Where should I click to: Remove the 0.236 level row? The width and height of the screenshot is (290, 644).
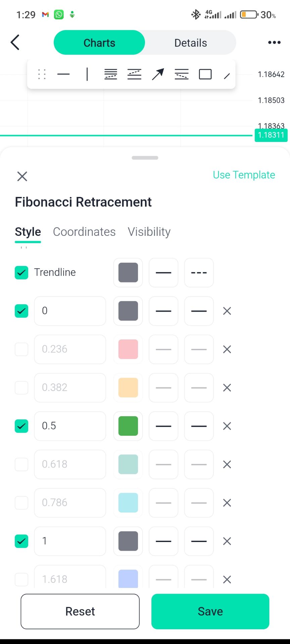click(x=227, y=349)
